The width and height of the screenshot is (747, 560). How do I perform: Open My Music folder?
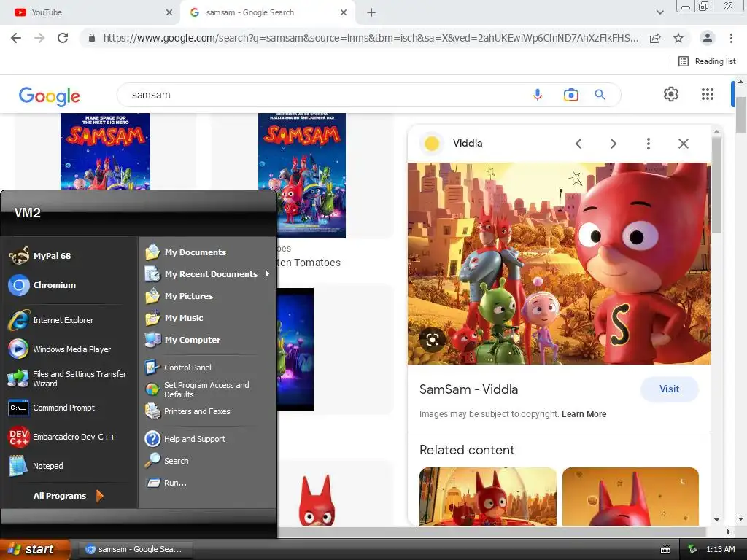[x=174, y=318]
